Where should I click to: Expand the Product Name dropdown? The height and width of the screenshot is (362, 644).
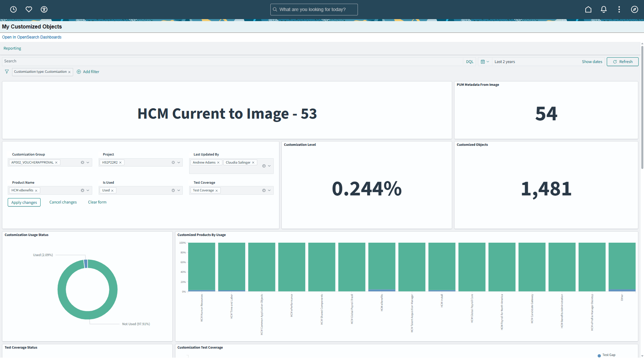point(88,190)
